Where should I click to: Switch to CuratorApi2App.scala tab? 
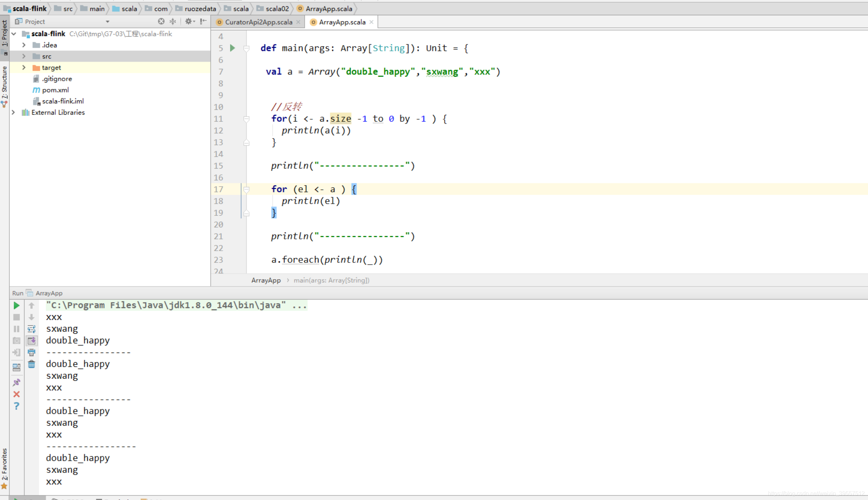(x=258, y=22)
